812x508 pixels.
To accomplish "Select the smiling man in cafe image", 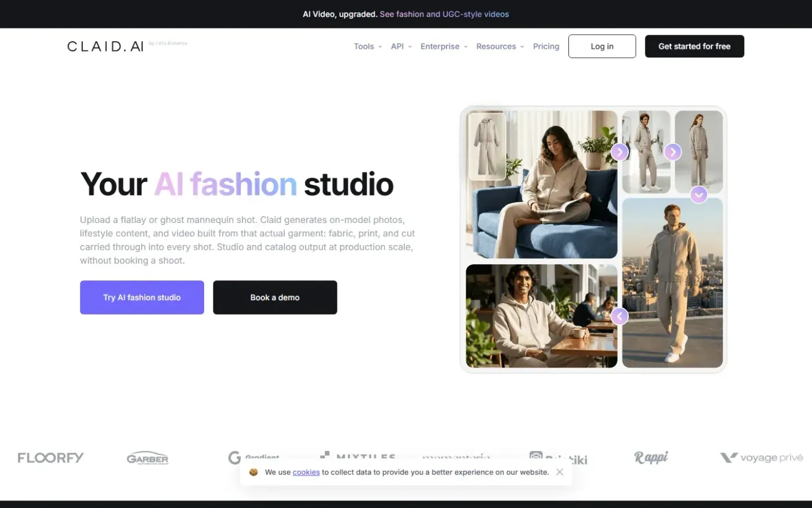I will [542, 316].
